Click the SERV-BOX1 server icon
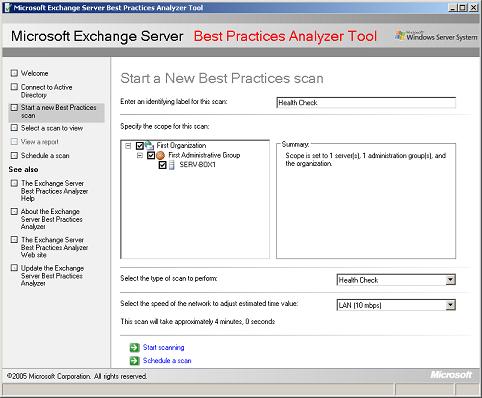482x398 pixels. click(172, 165)
